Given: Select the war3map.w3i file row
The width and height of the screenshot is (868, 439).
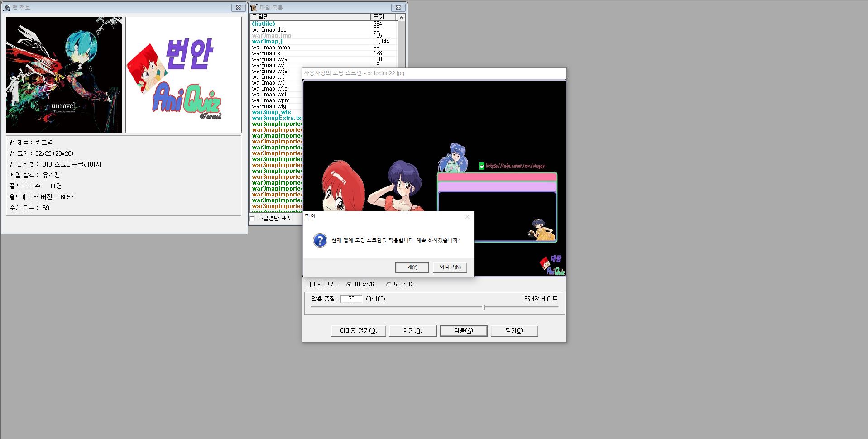Looking at the screenshot, I should 276,77.
